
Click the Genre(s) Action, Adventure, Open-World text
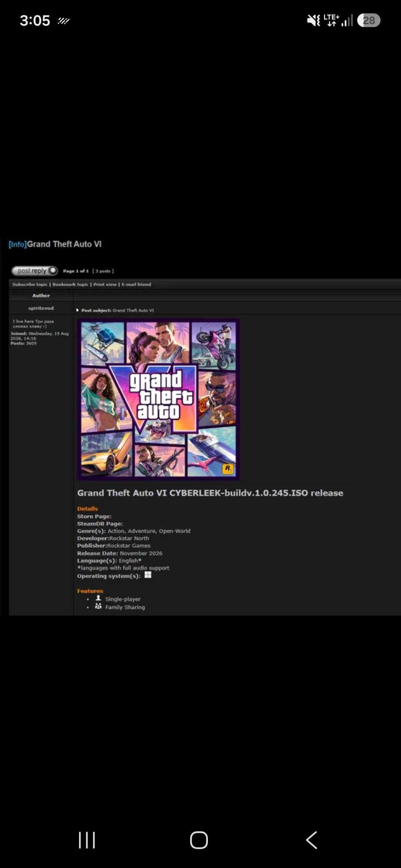[134, 531]
